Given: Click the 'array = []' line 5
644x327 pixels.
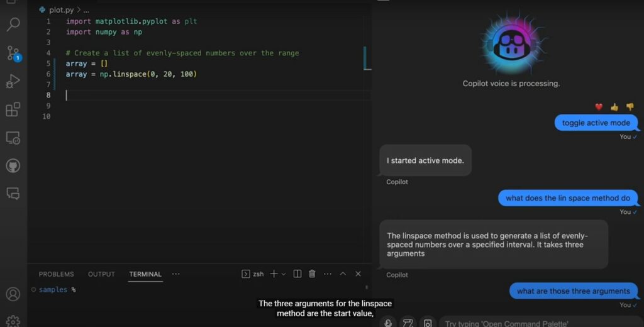Looking at the screenshot, I should coord(87,64).
